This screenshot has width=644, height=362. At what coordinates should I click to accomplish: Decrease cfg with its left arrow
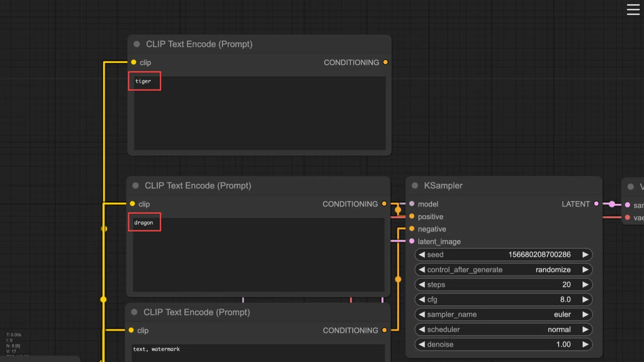tap(422, 300)
